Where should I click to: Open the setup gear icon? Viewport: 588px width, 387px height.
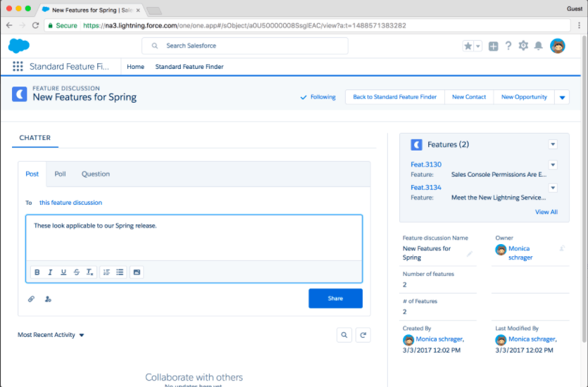[523, 46]
